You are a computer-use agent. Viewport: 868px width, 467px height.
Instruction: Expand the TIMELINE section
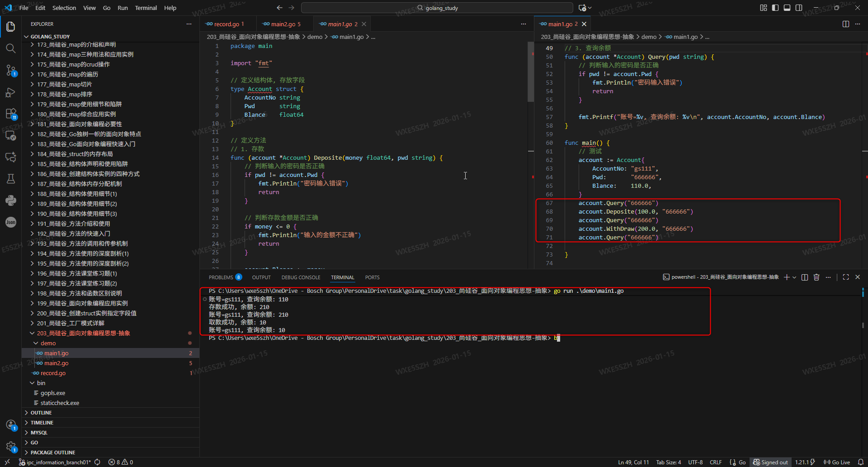[110, 423]
